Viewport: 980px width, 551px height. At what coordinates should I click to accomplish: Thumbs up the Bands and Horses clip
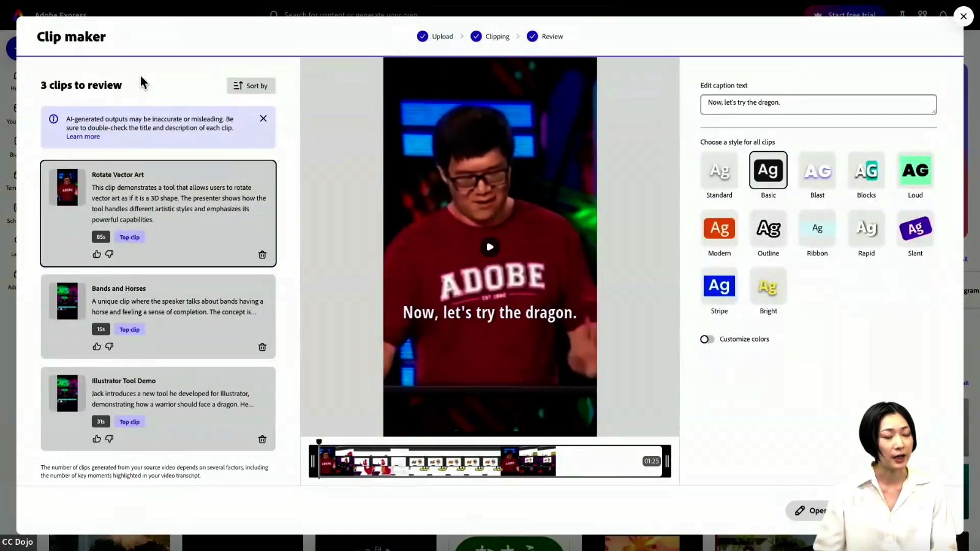[97, 347]
